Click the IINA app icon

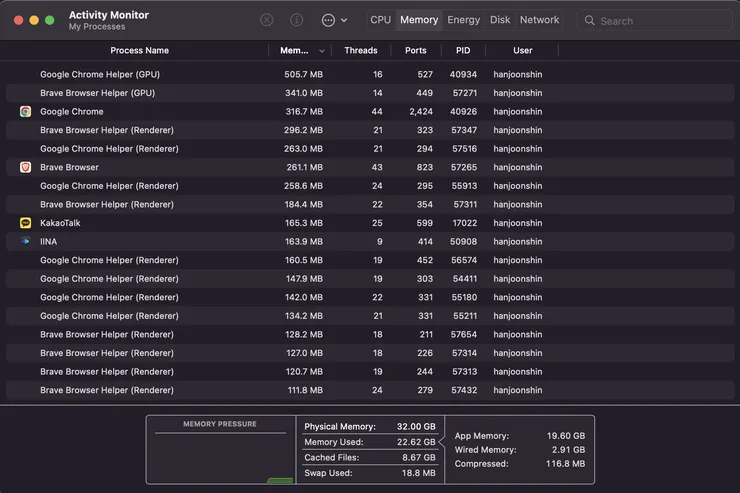point(25,241)
